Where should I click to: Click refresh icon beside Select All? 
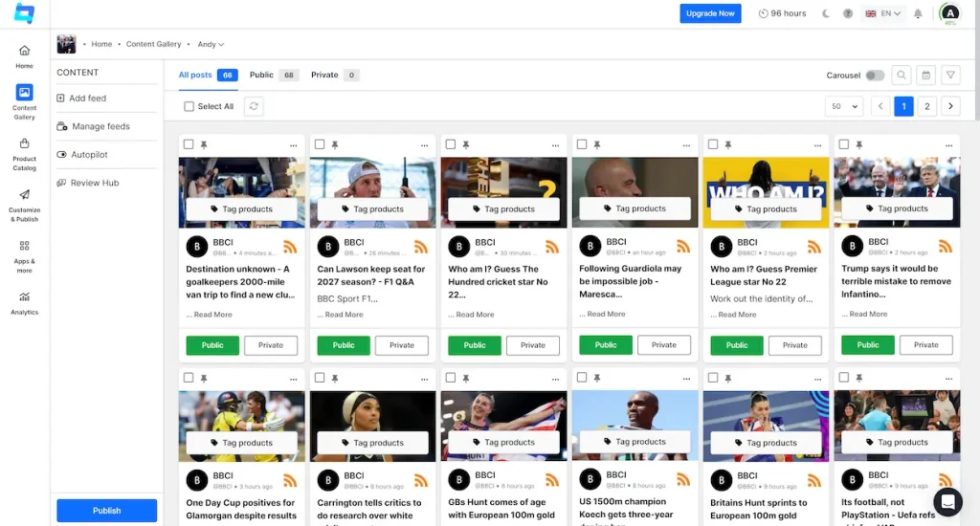click(x=254, y=106)
